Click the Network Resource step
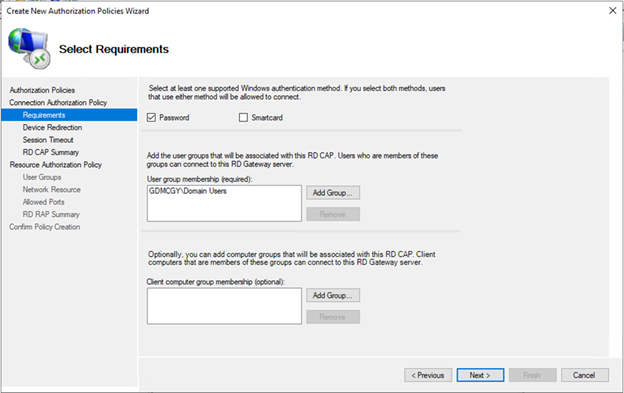624x393 pixels. (51, 189)
